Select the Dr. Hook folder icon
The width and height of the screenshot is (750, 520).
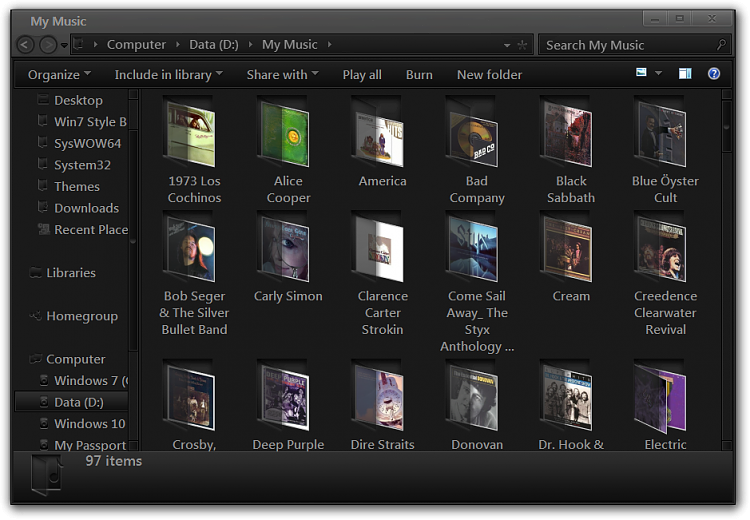(x=567, y=395)
